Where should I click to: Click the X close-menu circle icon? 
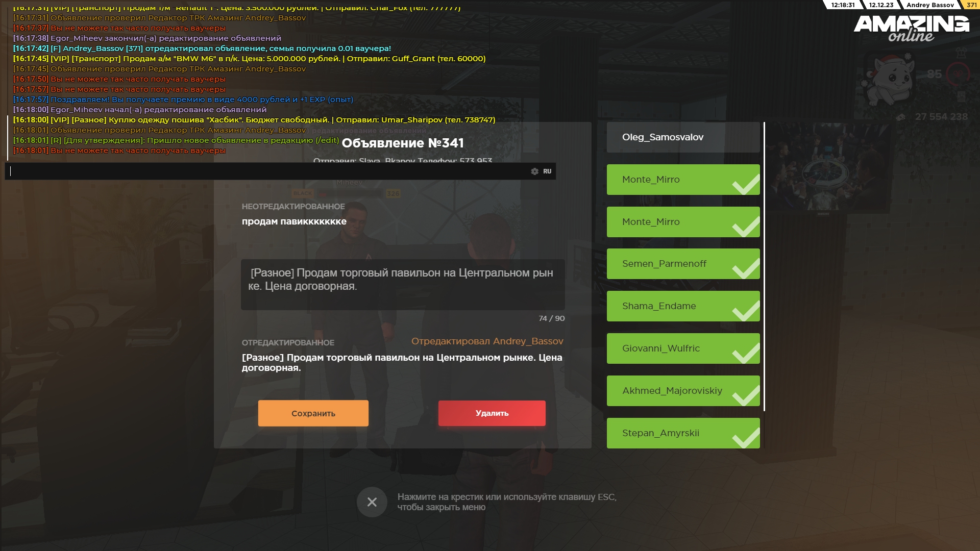tap(372, 502)
